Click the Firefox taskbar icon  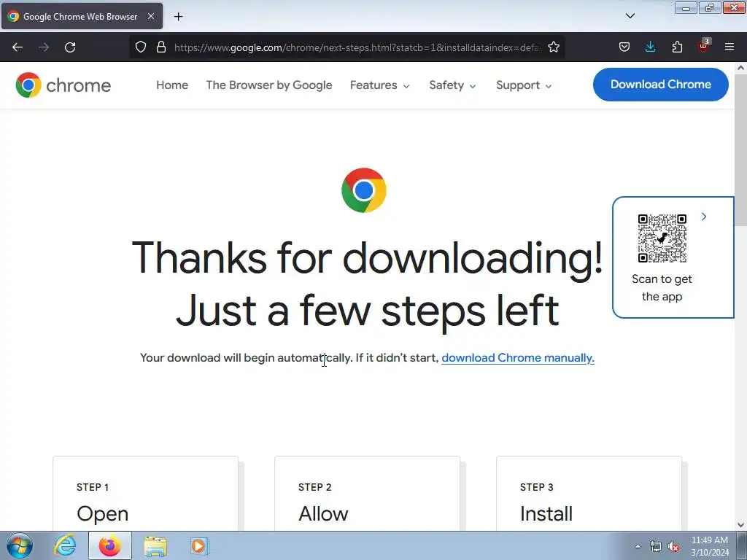coord(109,545)
